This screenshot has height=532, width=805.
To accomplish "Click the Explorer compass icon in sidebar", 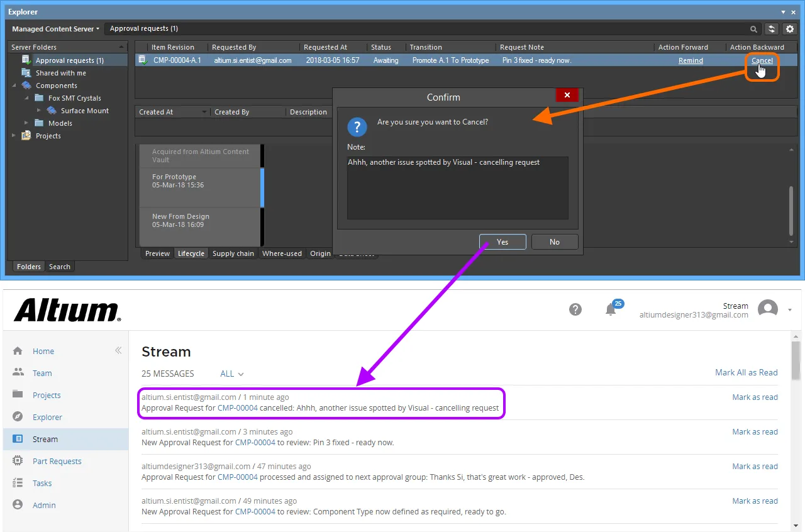I will (18, 416).
